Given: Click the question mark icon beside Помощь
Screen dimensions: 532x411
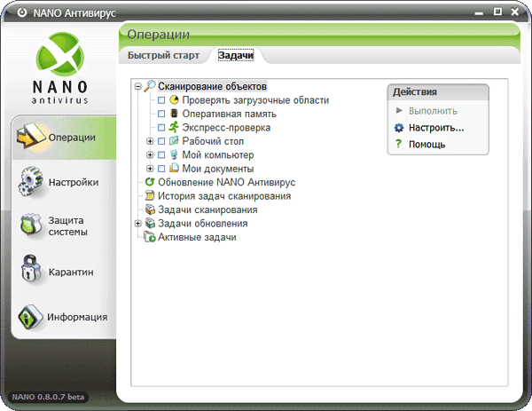Looking at the screenshot, I should (x=398, y=144).
